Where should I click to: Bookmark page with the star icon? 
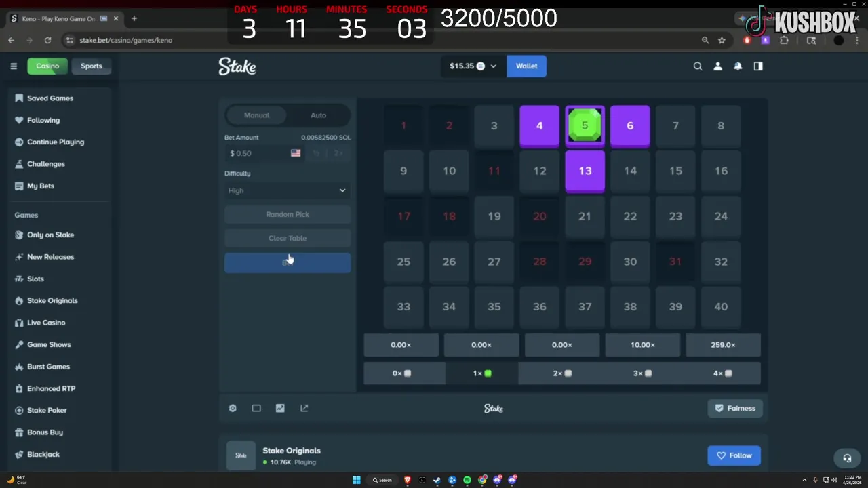tap(722, 40)
